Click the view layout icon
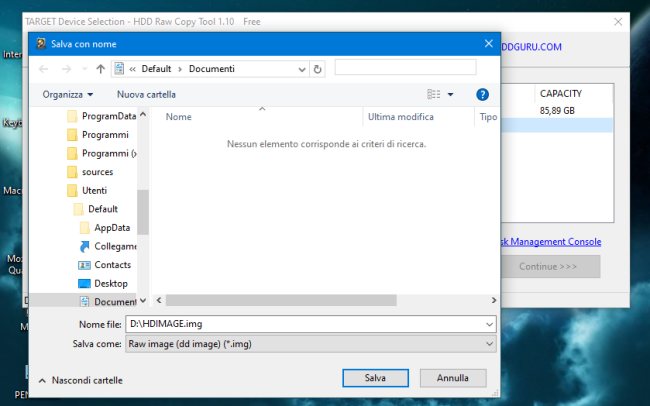Screen dimensions: 650x406 click(x=434, y=95)
